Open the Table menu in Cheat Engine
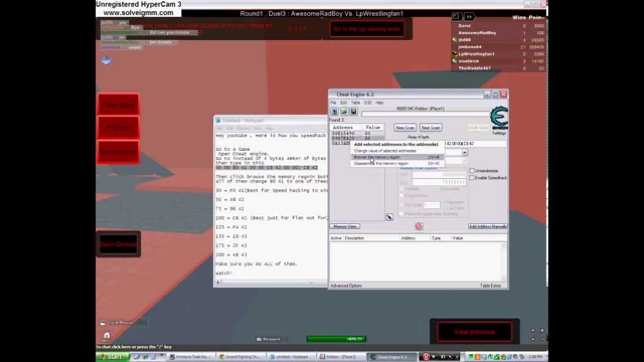 pyautogui.click(x=356, y=103)
